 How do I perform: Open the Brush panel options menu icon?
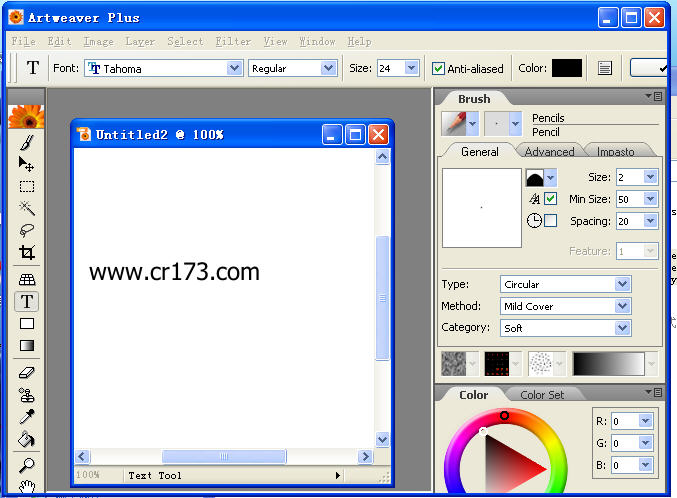(654, 96)
